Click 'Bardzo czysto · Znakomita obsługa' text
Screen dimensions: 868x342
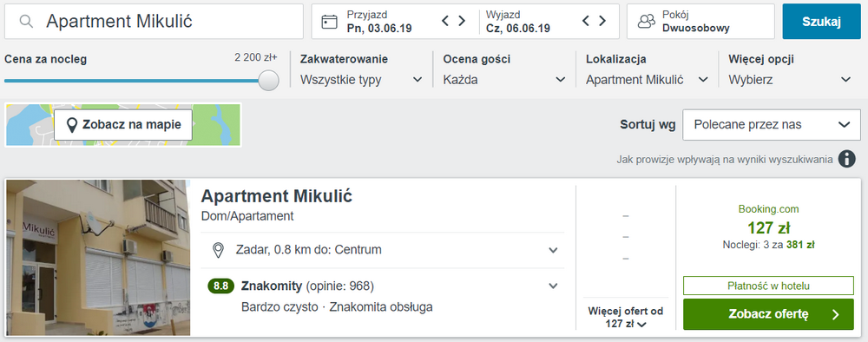point(337,306)
